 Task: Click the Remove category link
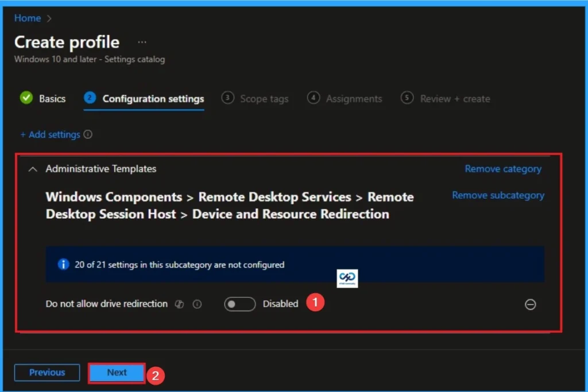pos(503,169)
